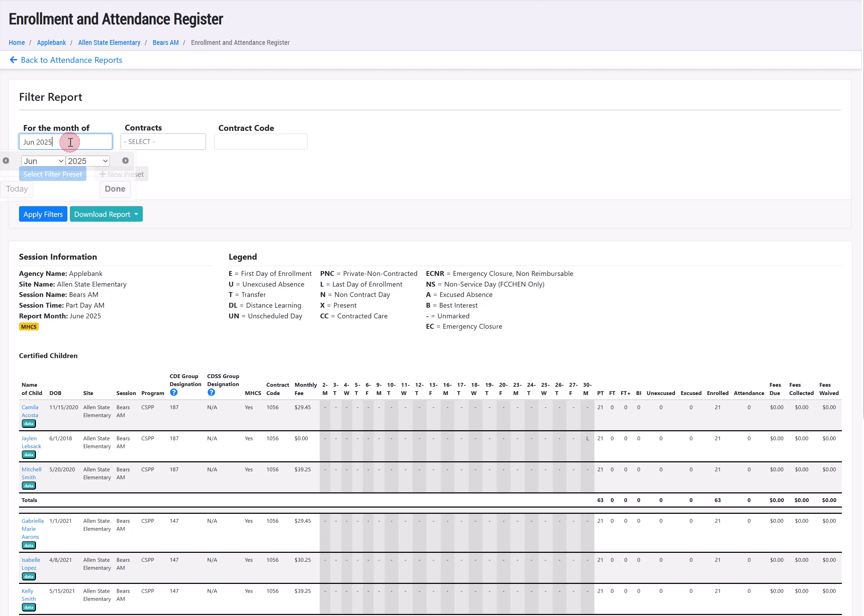The image size is (864, 616).
Task: Click next month arrow in date picker
Action: click(125, 161)
